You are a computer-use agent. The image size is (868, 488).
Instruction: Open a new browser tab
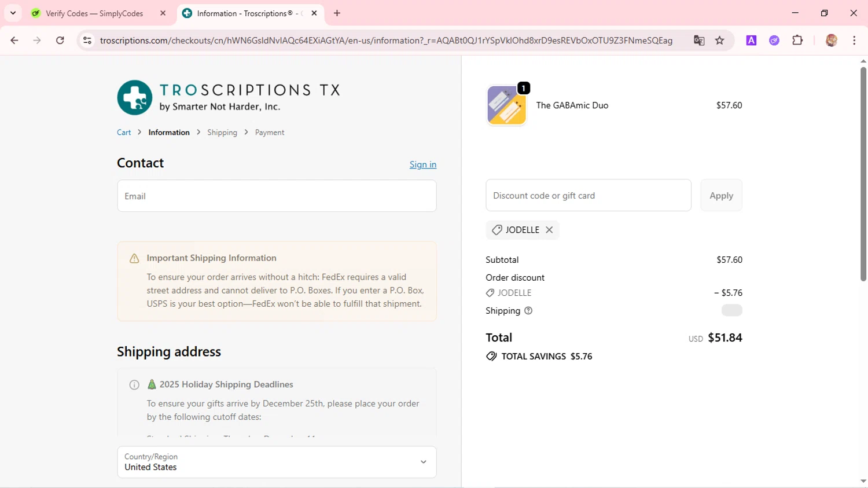[337, 13]
